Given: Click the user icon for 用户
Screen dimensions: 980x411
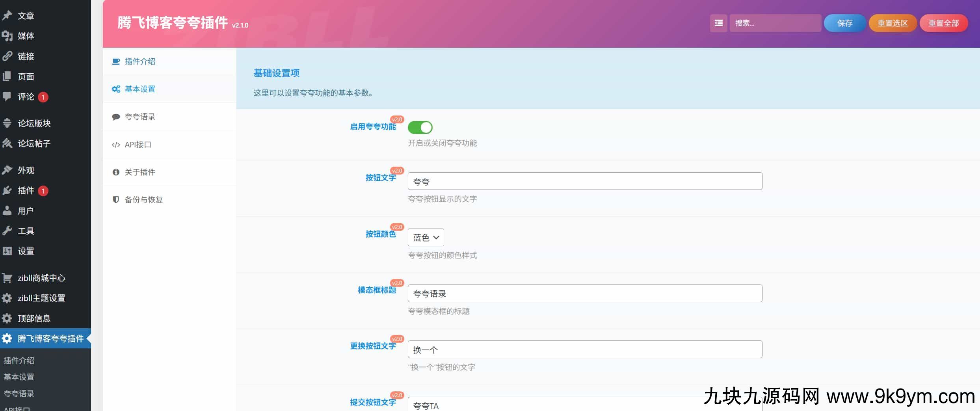Looking at the screenshot, I should pyautogui.click(x=7, y=211).
